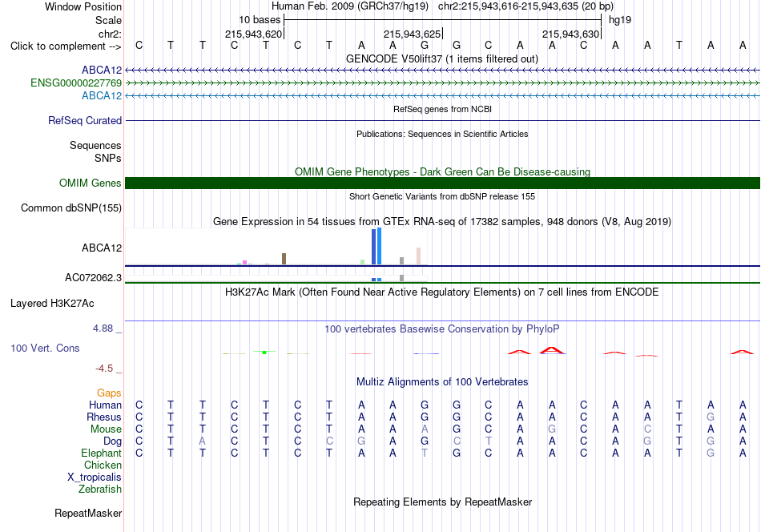Click the green PhyloP conservation mark
This screenshot has width=761, height=532.
264,352
